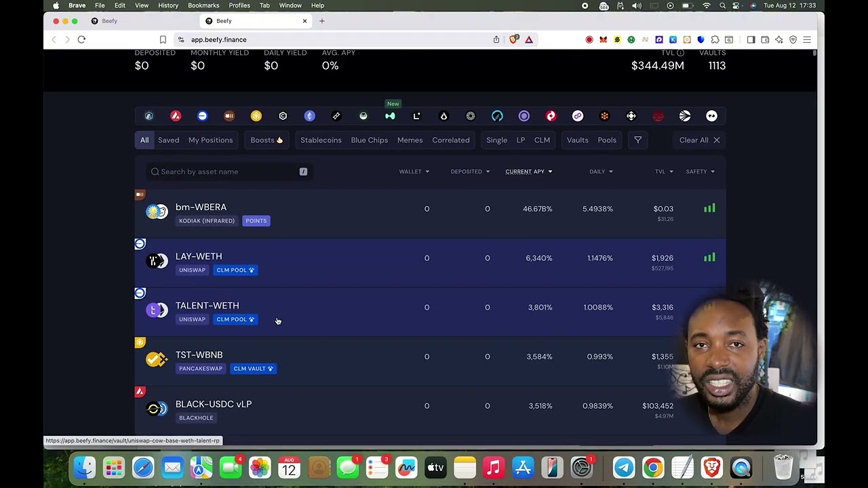Filter vaults by Ethereum chain icon

point(309,116)
